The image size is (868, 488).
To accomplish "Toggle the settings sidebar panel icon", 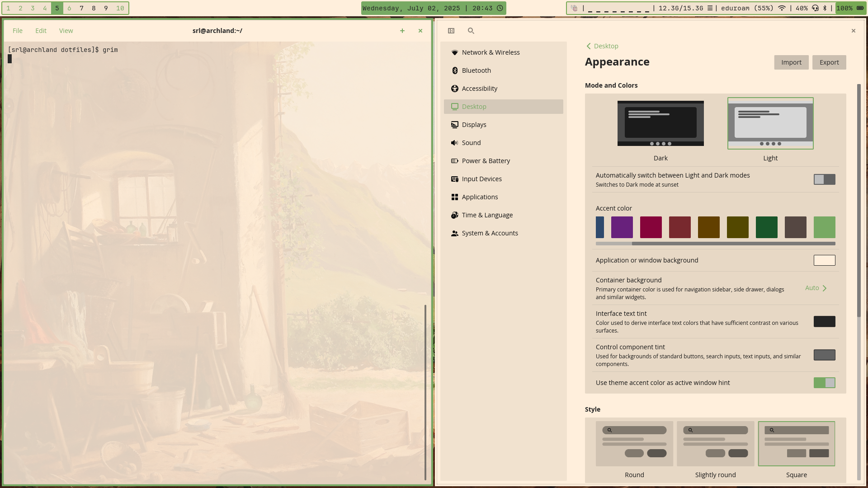I will 451,31.
